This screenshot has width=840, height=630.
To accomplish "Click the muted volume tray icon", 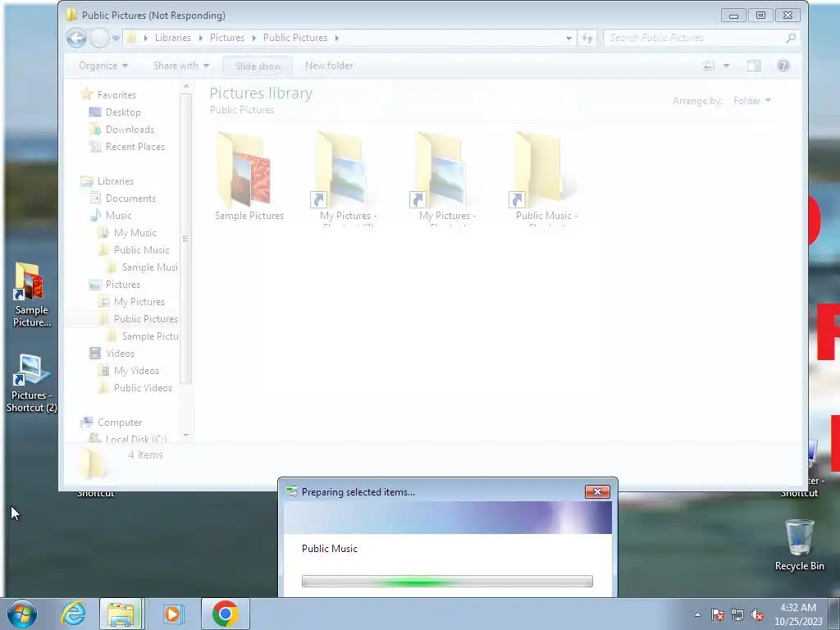I will [x=757, y=614].
